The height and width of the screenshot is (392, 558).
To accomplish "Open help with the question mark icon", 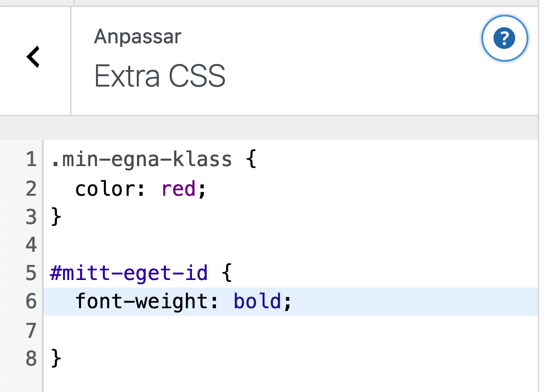I will 504,38.
